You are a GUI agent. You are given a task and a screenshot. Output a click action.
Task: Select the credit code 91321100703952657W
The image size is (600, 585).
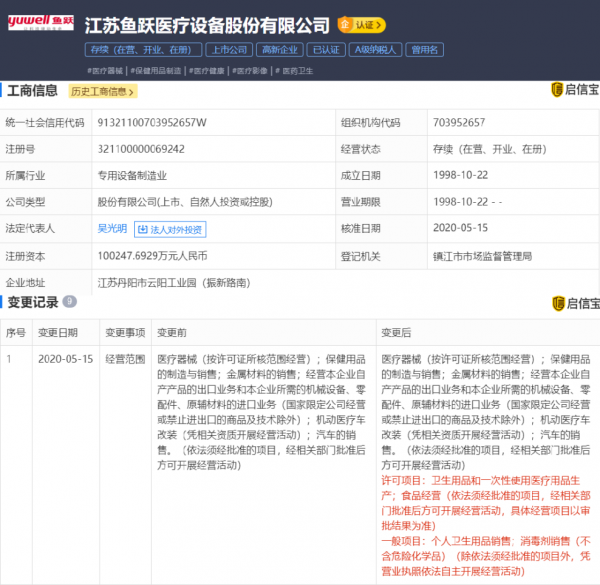click(152, 122)
